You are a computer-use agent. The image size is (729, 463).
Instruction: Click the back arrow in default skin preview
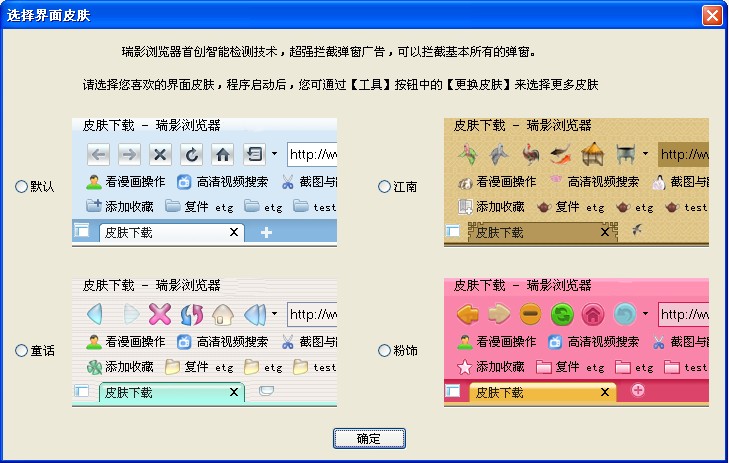tap(98, 154)
